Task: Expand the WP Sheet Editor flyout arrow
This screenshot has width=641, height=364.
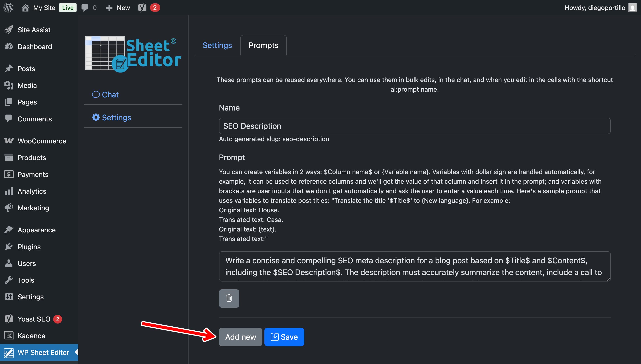Action: tap(76, 352)
